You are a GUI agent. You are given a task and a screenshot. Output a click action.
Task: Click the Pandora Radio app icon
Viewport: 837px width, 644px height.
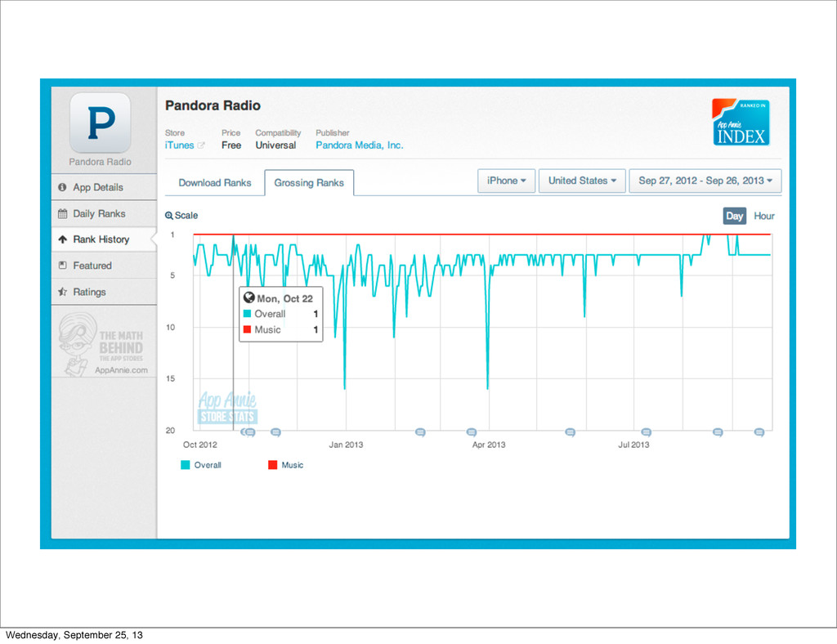[x=101, y=123]
